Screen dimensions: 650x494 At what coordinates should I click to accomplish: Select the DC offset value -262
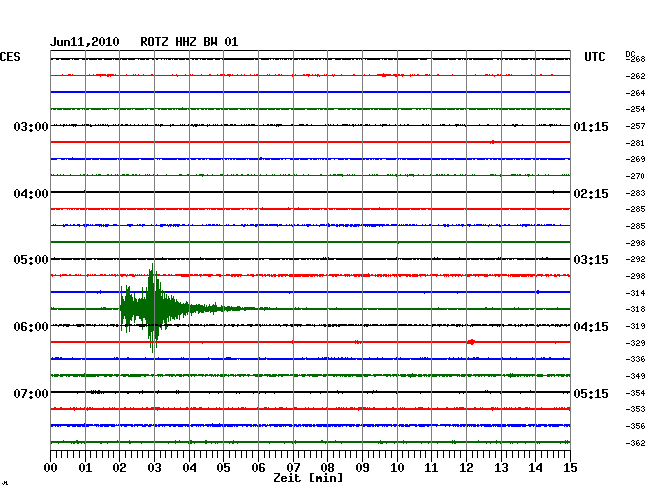[635, 76]
